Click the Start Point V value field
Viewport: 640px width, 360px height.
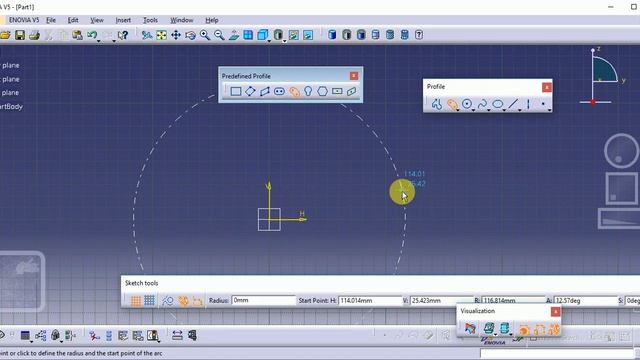click(x=442, y=300)
